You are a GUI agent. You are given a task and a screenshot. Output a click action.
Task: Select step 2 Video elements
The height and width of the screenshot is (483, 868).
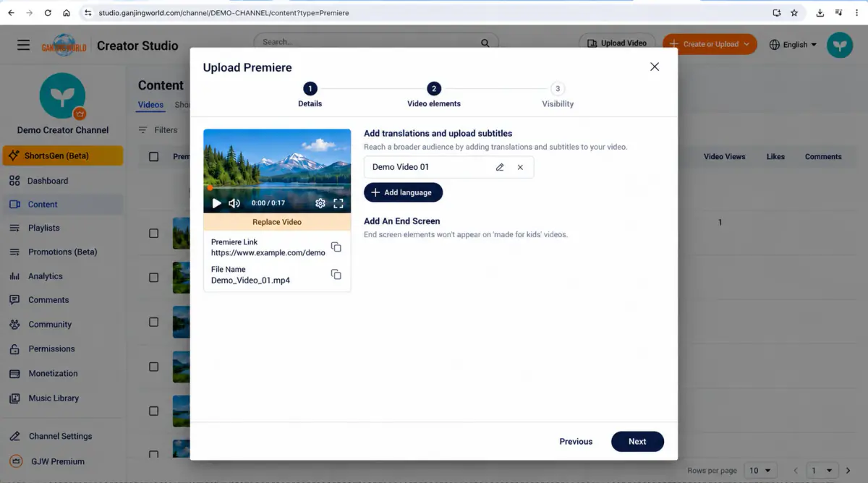(434, 95)
